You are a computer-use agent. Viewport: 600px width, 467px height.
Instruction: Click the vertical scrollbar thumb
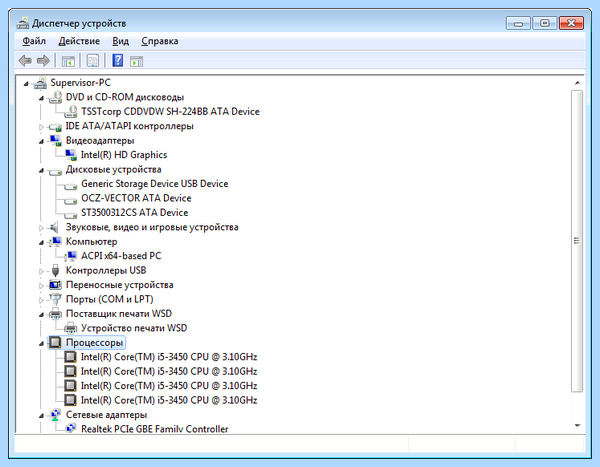click(x=577, y=241)
